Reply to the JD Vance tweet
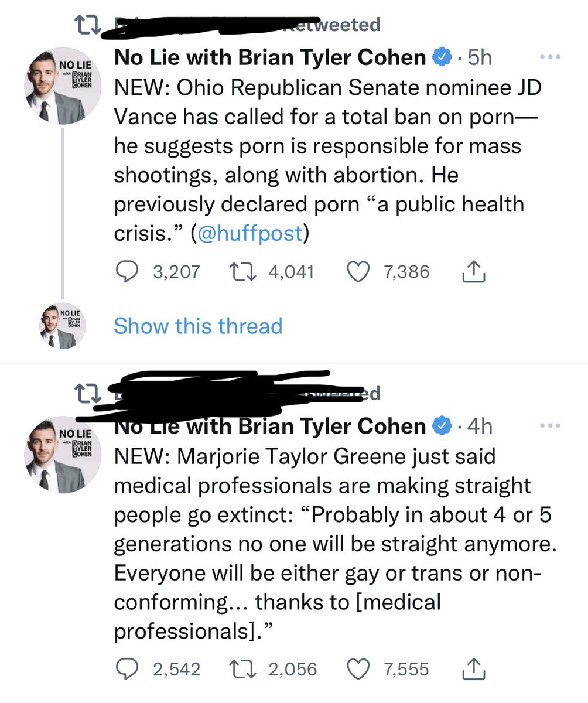This screenshot has width=588, height=703. click(124, 272)
